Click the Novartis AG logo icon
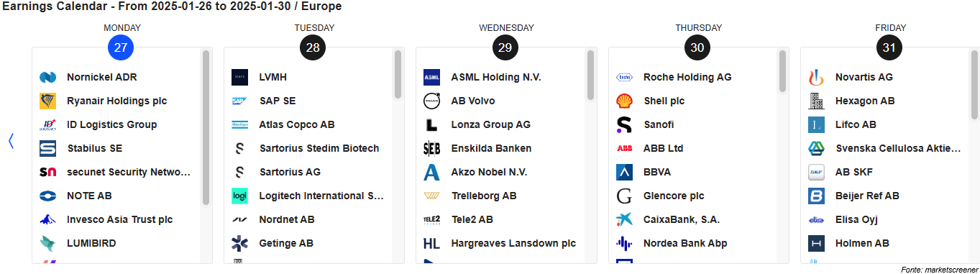The height and width of the screenshot is (274, 980). [816, 77]
